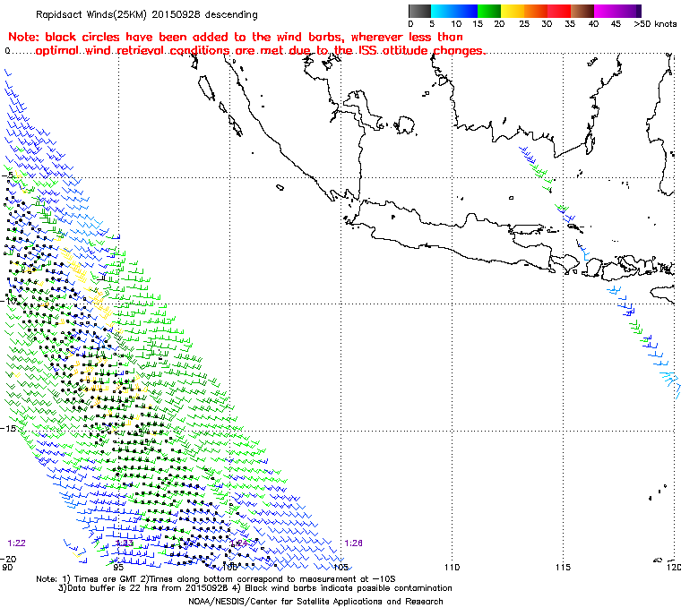The height and width of the screenshot is (616, 681).
Task: Click the Rapidscat Winds(25KM) title text
Action: pos(147,14)
